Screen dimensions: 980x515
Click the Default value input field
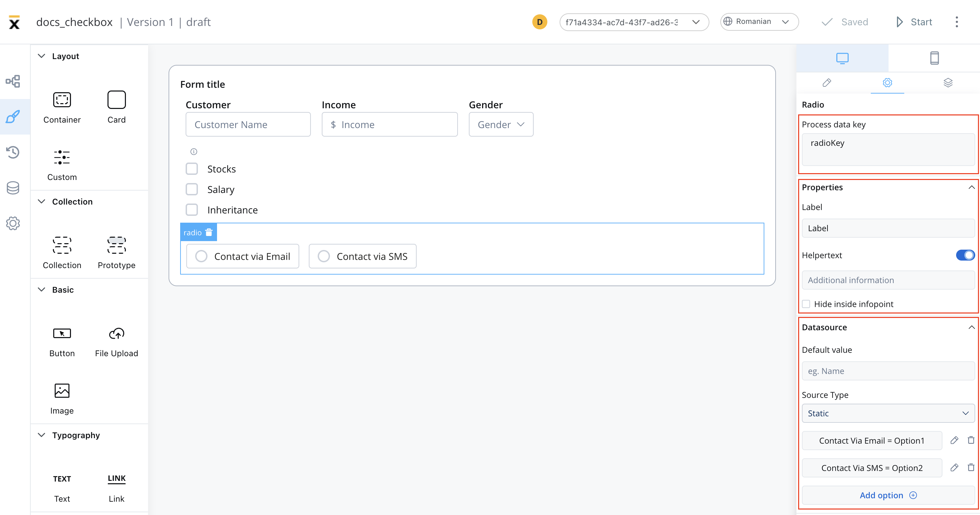888,371
